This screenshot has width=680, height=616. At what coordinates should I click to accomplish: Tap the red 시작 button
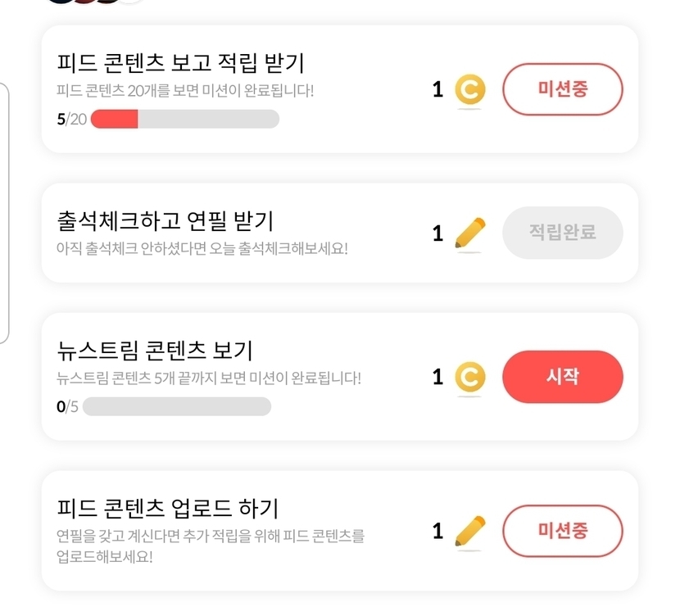(562, 377)
